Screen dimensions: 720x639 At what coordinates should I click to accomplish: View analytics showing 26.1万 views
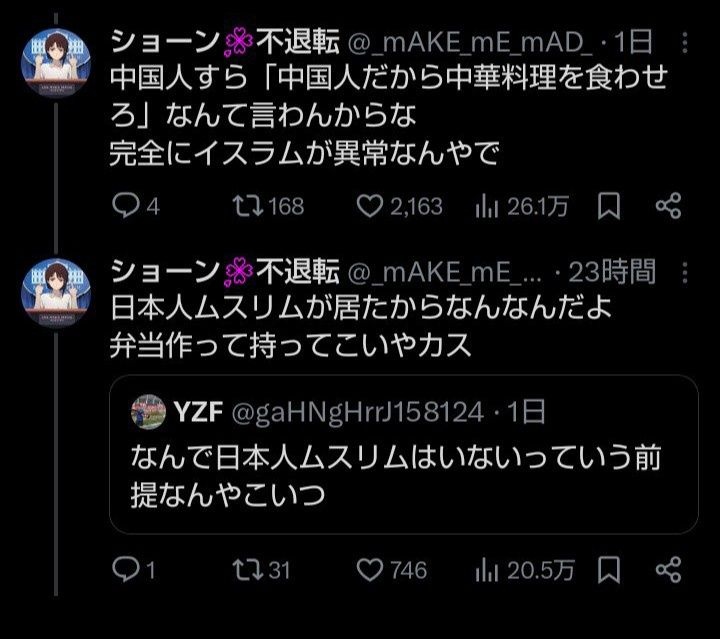click(x=486, y=206)
